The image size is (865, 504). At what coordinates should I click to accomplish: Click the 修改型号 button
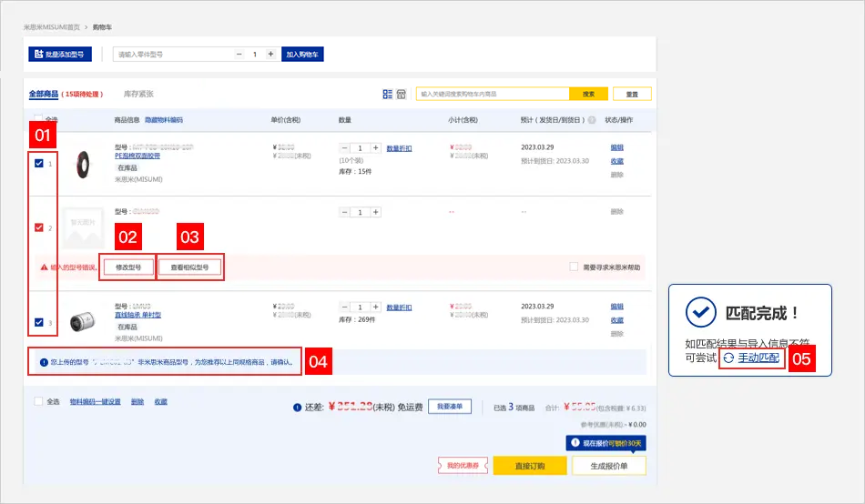127,267
